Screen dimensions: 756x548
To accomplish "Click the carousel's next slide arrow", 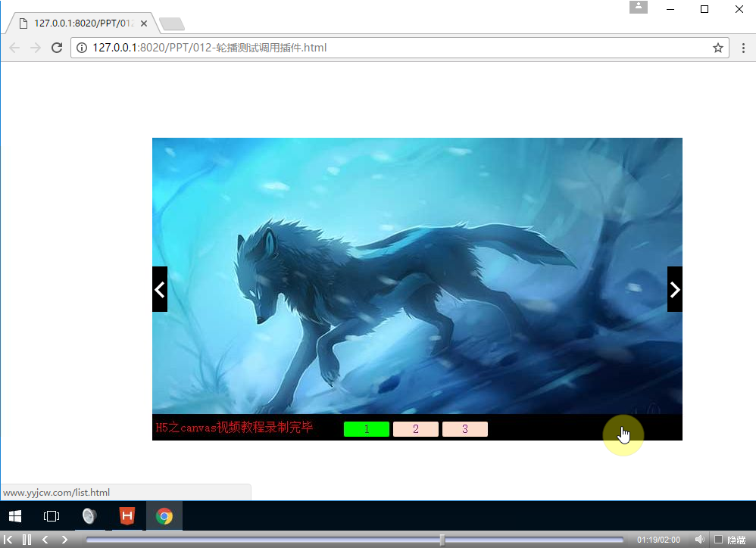I will coord(674,289).
